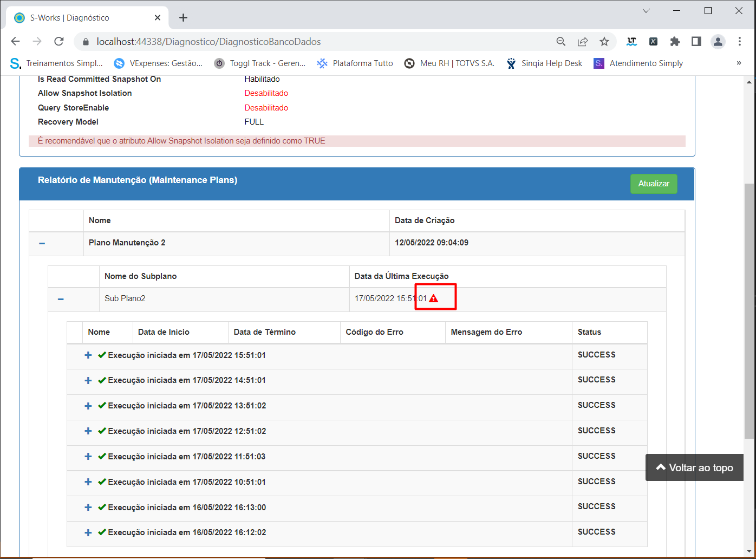The height and width of the screenshot is (559, 756).
Task: Click the site info lock icon
Action: [85, 42]
